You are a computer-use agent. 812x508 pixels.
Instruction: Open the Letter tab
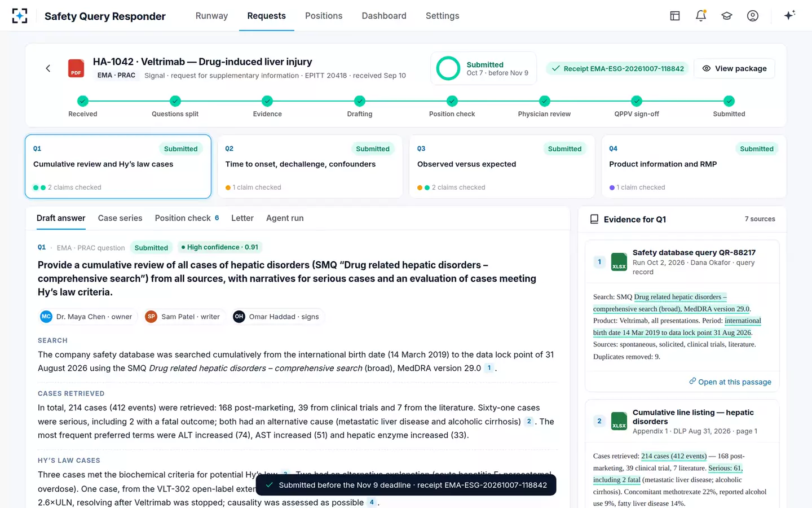(x=242, y=218)
